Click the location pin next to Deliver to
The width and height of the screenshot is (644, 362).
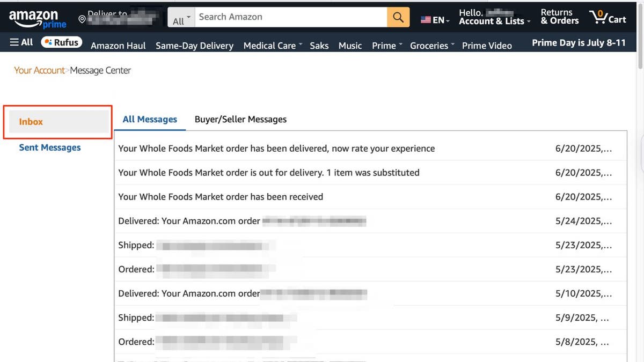point(82,19)
